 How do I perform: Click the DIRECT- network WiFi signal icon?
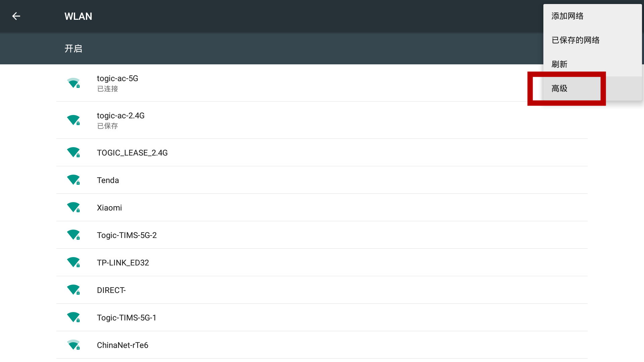(73, 290)
